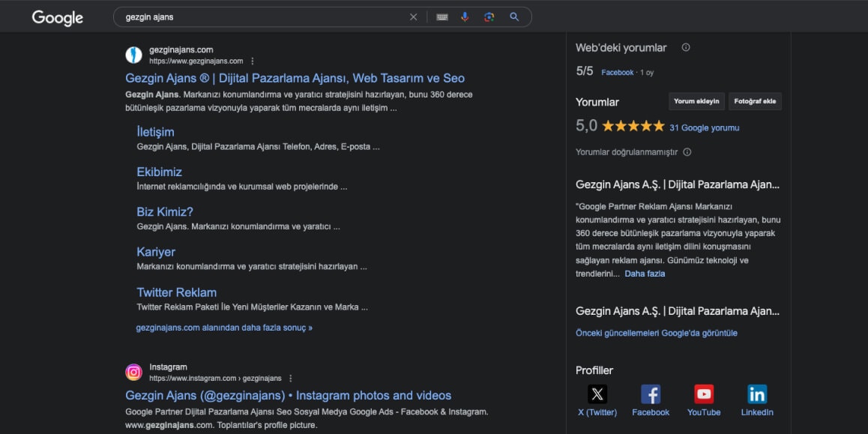Show info about Web'deki yorumlar
The width and height of the screenshot is (868, 434).
(x=686, y=48)
